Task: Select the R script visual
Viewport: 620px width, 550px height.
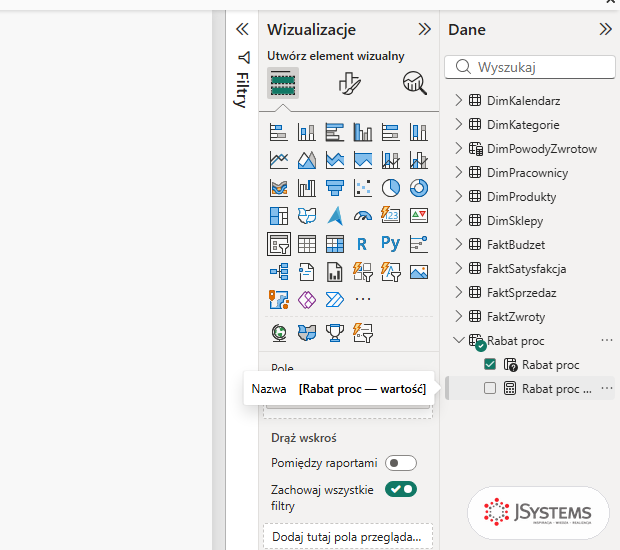Action: [363, 244]
